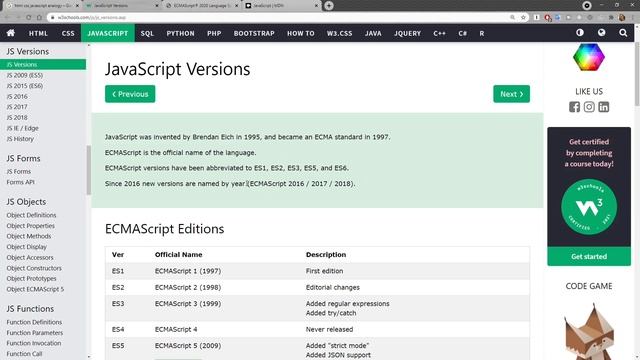Open JS 2009 (ES5) in the sidebar
640x360 pixels.
[24, 75]
